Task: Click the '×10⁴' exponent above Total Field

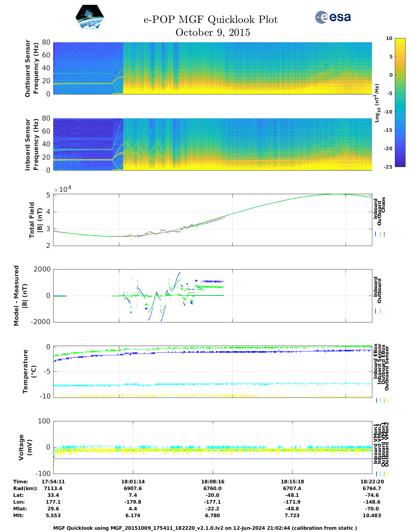Action: tap(63, 189)
